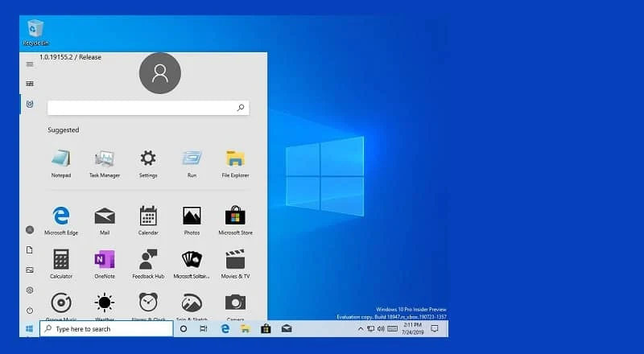The height and width of the screenshot is (354, 644).
Task: Open the Photos app
Action: 192,220
